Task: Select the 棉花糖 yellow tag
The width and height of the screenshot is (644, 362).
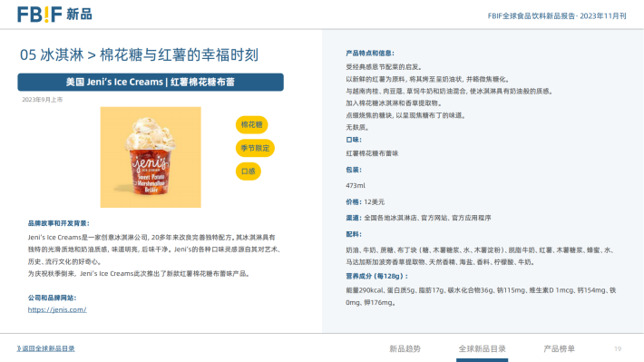Action: pyautogui.click(x=252, y=125)
